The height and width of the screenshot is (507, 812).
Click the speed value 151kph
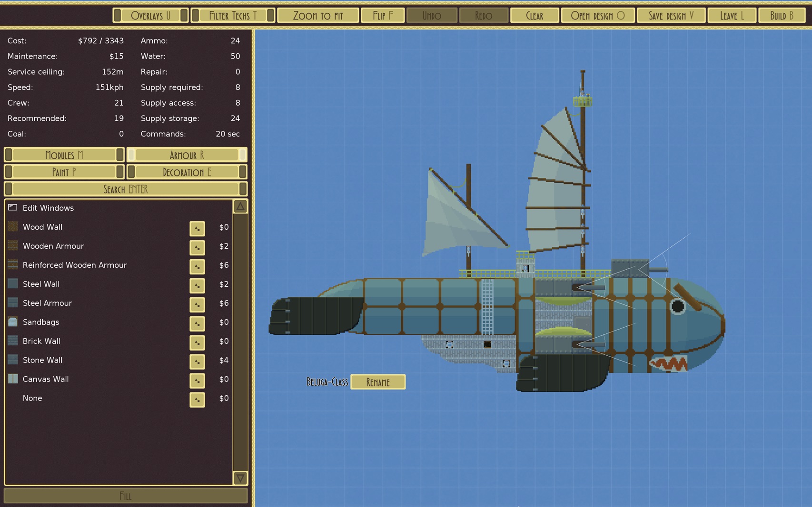pyautogui.click(x=109, y=88)
